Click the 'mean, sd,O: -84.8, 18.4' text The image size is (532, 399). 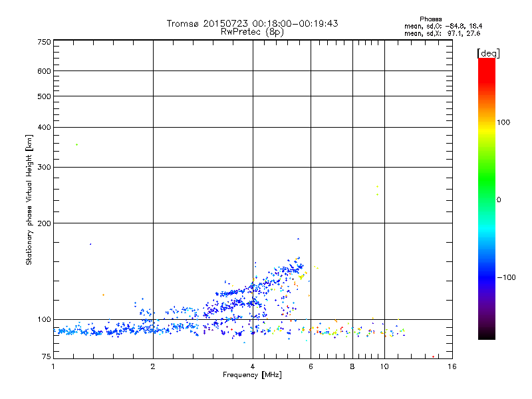click(443, 26)
